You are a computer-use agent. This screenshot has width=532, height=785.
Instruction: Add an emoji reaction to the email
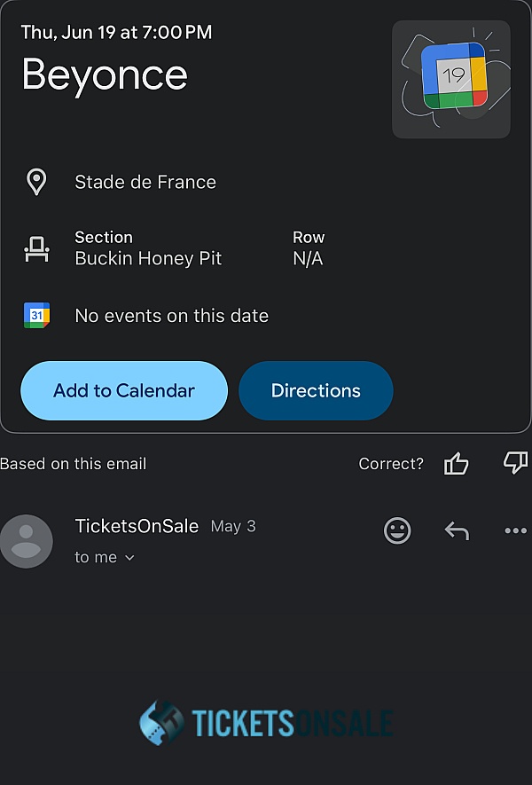pyautogui.click(x=397, y=530)
